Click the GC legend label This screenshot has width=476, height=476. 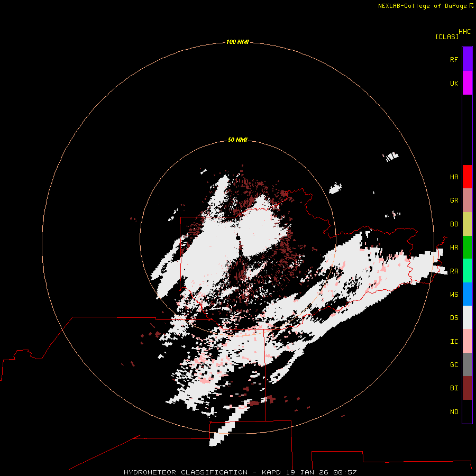point(454,365)
